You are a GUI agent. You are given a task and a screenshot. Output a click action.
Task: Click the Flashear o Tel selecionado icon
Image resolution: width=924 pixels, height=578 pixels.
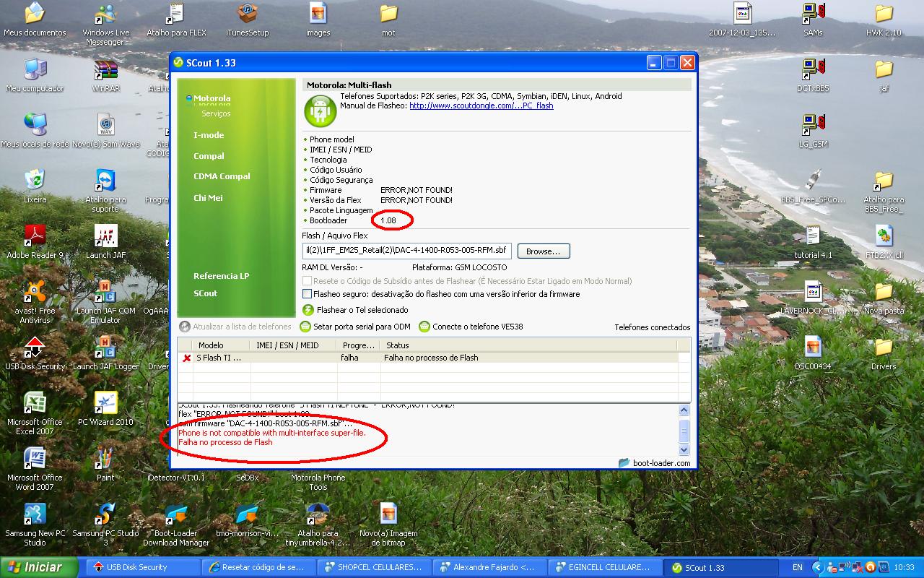308,310
